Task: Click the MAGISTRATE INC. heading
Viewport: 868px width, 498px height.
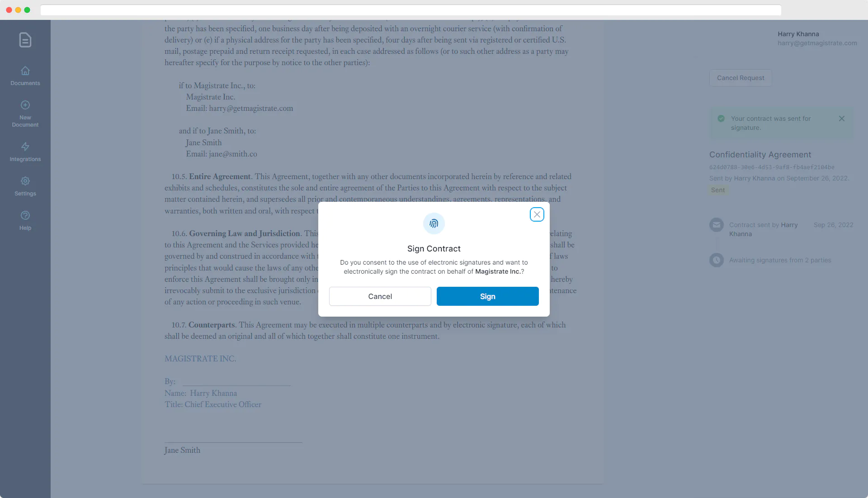Action: (x=200, y=359)
